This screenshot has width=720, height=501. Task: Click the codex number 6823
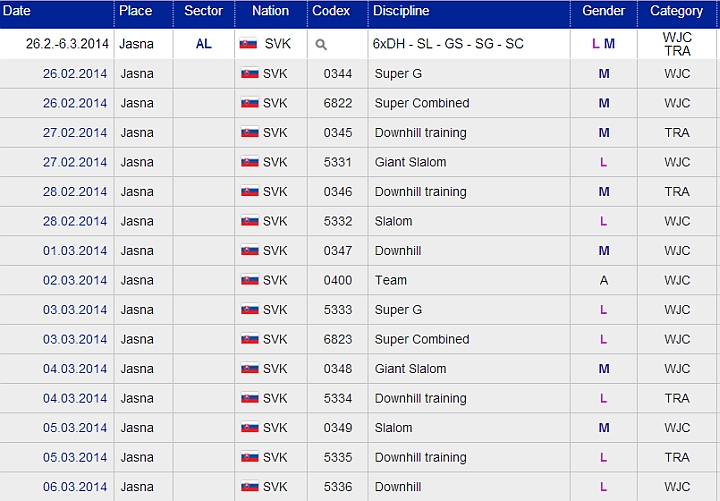pyautogui.click(x=338, y=339)
